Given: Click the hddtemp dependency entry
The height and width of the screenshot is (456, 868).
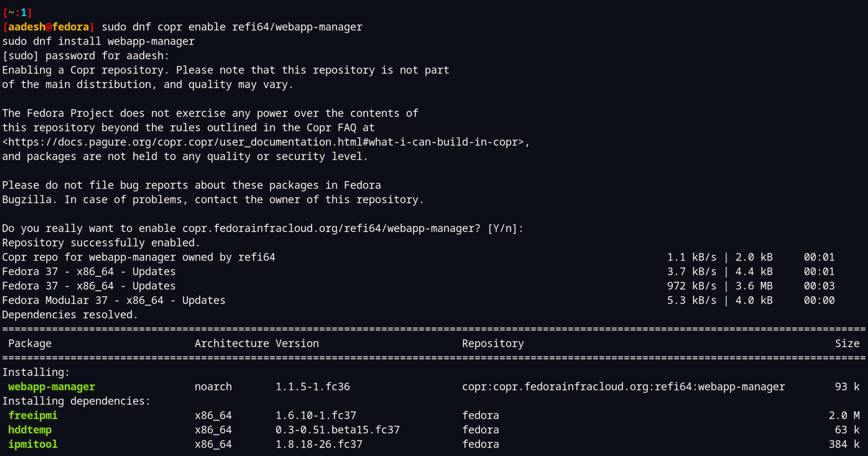Looking at the screenshot, I should 30,429.
